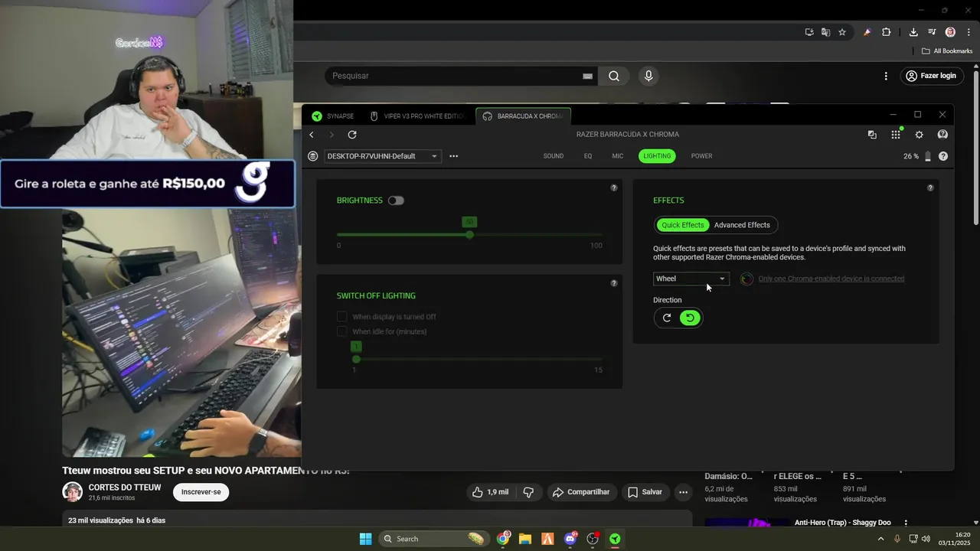Screen dimensions: 980x551
Task: Open more actions menu under video
Action: (683, 492)
